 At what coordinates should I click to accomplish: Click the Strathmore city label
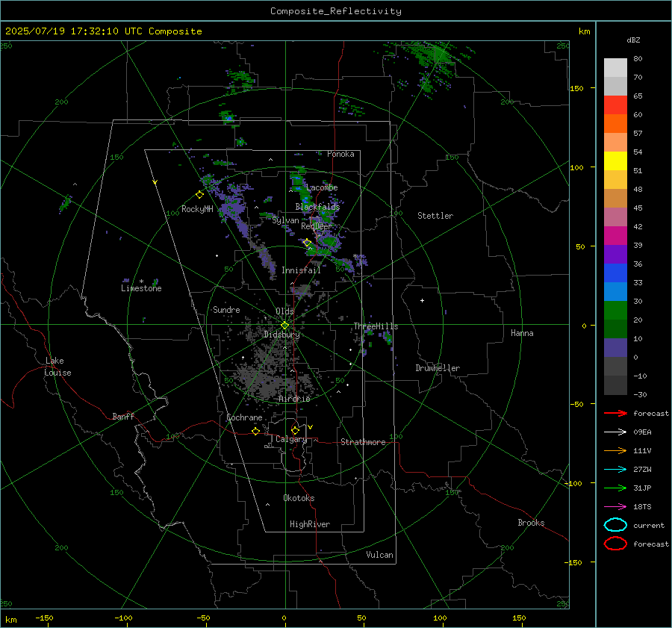click(363, 442)
